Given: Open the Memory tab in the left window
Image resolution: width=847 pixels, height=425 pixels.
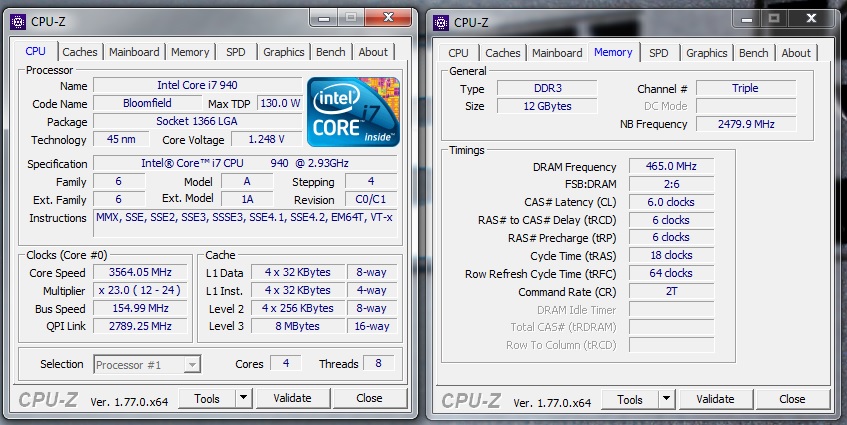Looking at the screenshot, I should tap(190, 52).
